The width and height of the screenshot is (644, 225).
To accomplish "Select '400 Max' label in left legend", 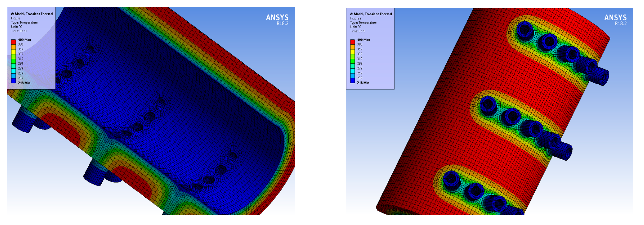I will pos(25,40).
